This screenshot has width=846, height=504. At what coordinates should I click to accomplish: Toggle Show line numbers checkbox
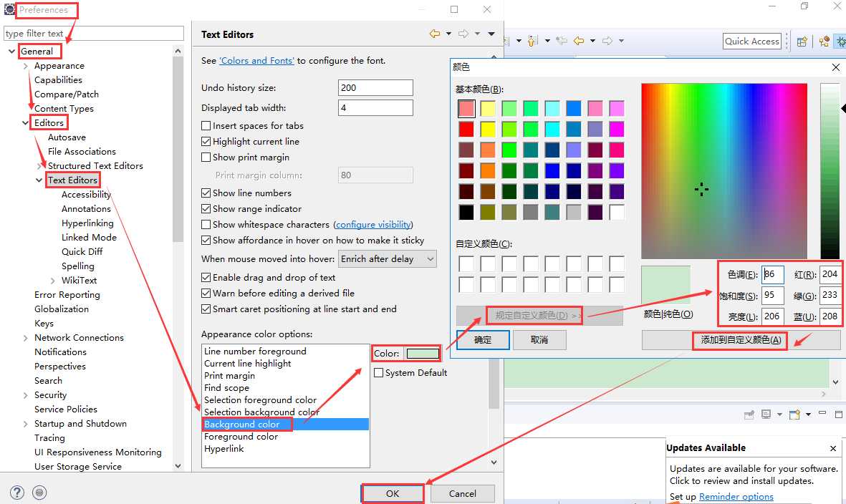206,193
